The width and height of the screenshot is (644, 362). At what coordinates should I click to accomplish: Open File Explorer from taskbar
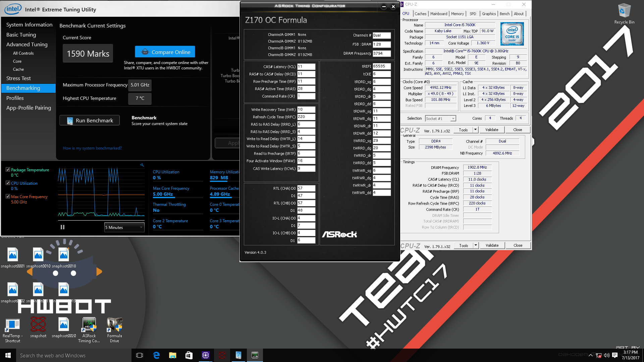173,355
